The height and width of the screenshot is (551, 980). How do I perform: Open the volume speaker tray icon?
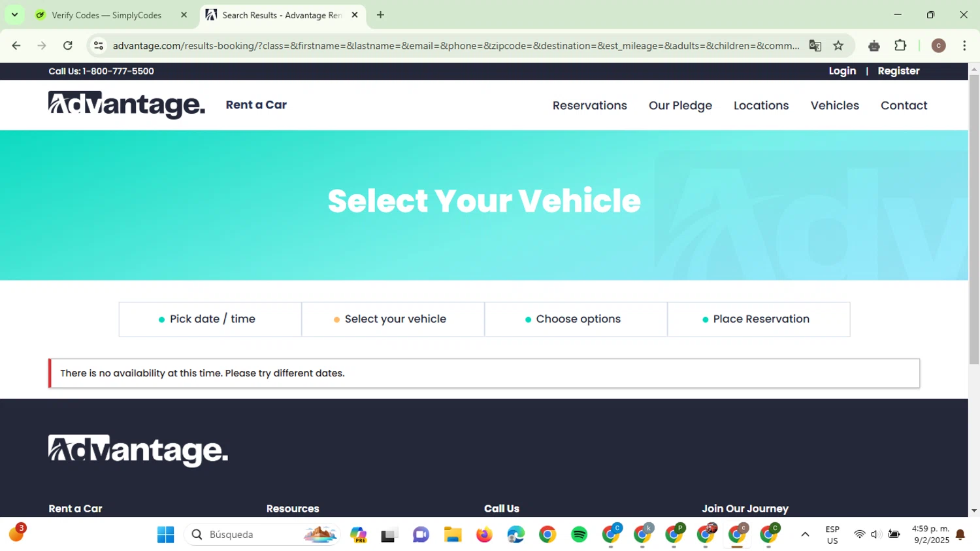(x=877, y=535)
